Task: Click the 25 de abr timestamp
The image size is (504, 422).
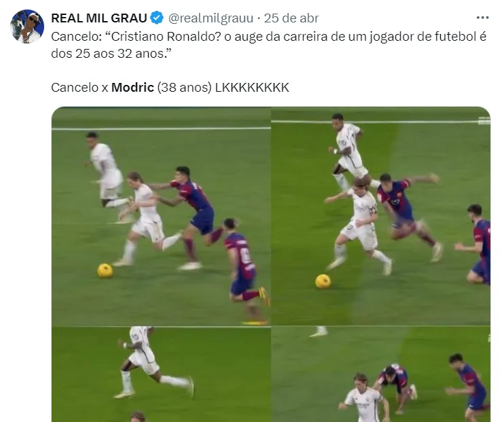Action: (x=291, y=18)
